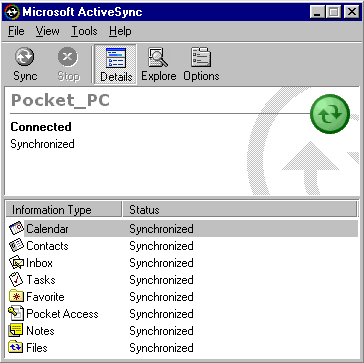This screenshot has height=363, width=364.
Task: Click Synchronized status in Pocket Access row
Action: click(x=161, y=314)
